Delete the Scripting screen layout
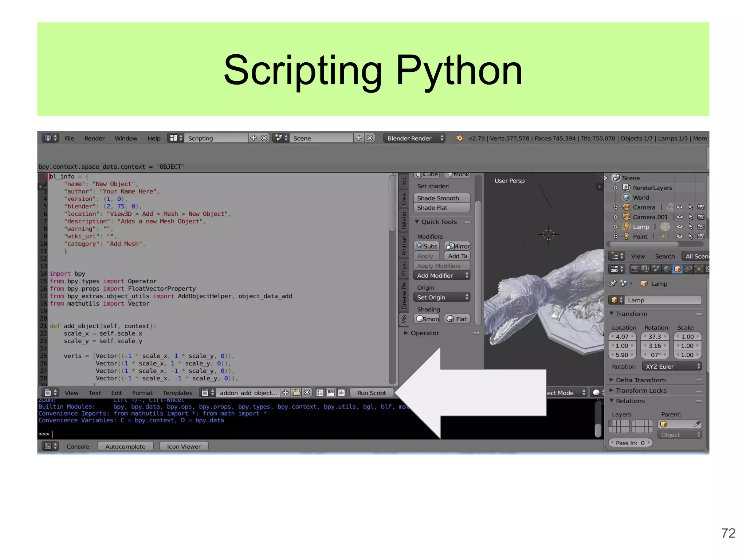Image resolution: width=746 pixels, height=560 pixels. pos(264,138)
